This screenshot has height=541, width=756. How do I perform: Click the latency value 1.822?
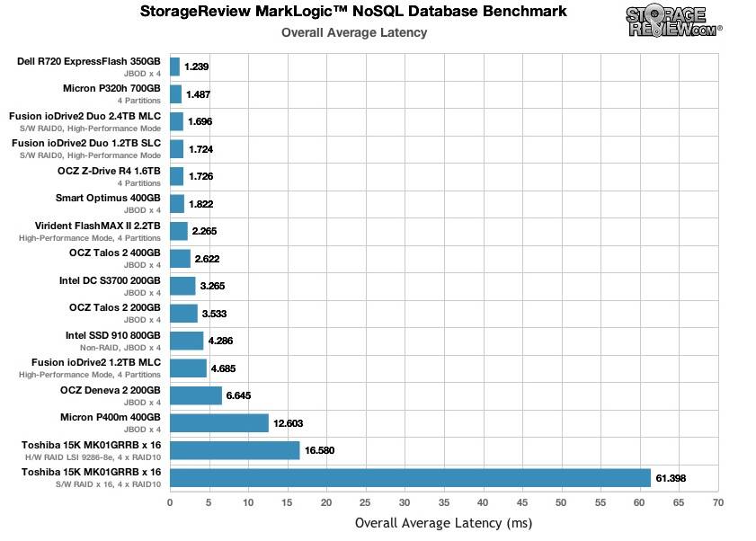click(200, 204)
